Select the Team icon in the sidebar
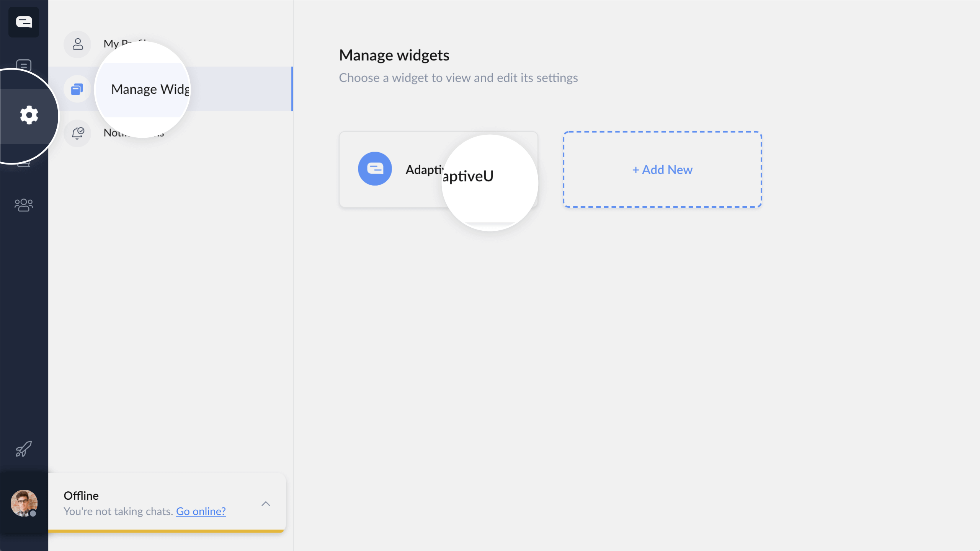980x551 pixels. click(x=23, y=205)
